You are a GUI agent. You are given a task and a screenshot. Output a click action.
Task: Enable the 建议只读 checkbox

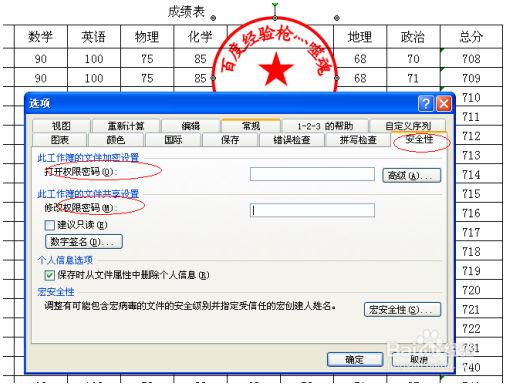click(49, 225)
